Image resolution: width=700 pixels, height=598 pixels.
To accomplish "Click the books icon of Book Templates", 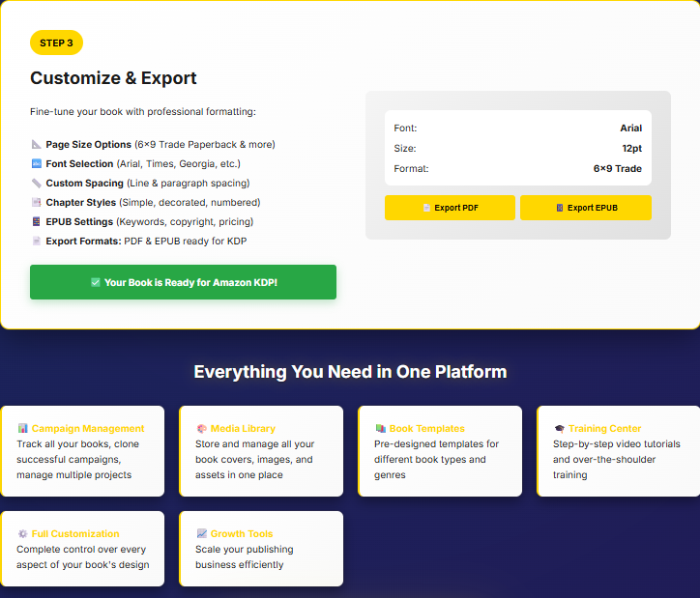I will [380, 429].
